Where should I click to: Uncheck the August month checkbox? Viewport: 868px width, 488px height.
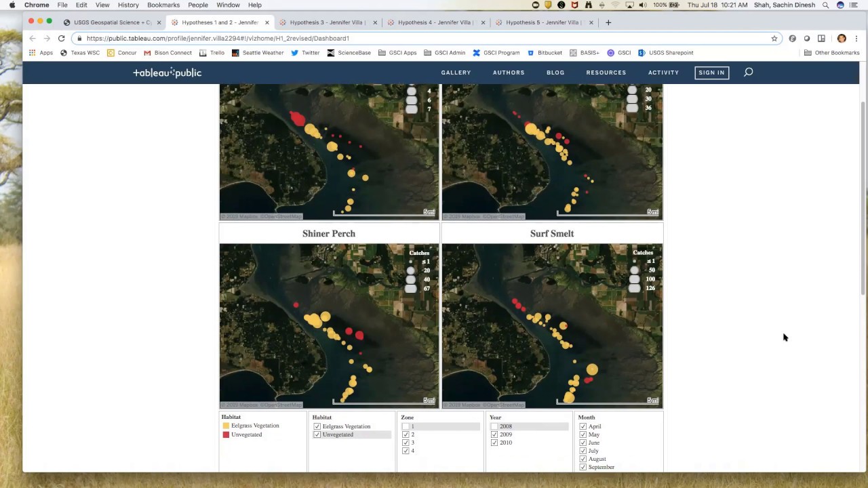tap(583, 459)
